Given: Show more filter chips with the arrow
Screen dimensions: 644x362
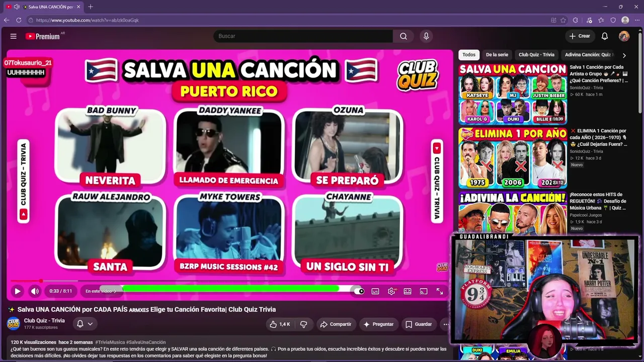Looking at the screenshot, I should tap(624, 55).
